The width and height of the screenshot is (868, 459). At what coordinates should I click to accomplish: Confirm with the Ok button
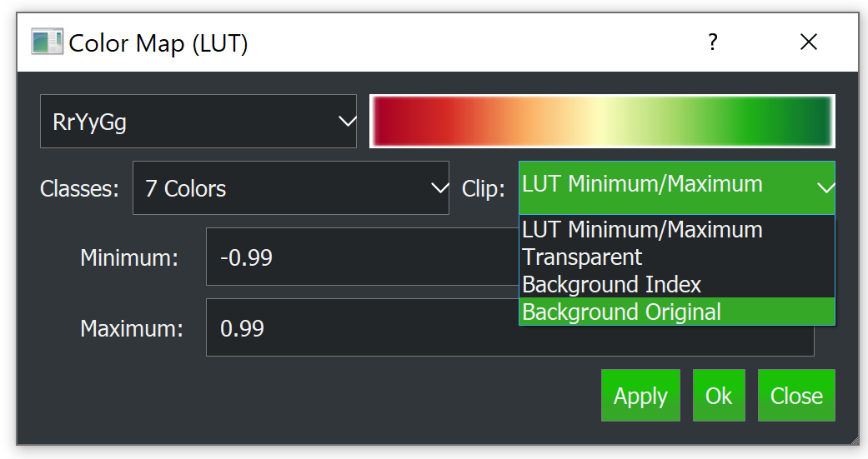point(719,396)
